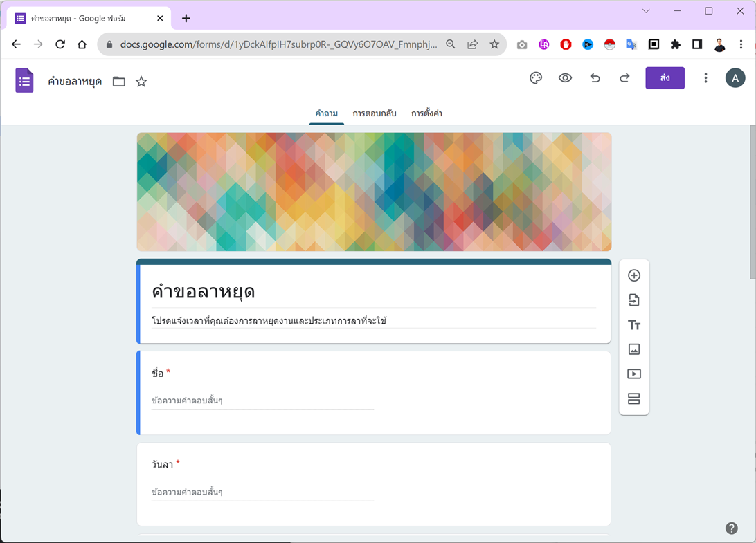This screenshot has height=543, width=756.
Task: Add a video using the video icon
Action: tap(634, 374)
